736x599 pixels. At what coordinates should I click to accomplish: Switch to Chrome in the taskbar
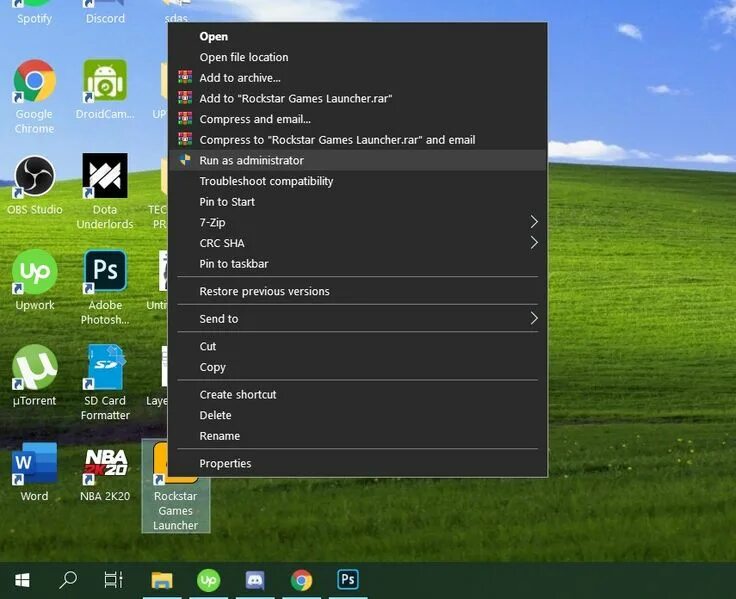tap(301, 580)
